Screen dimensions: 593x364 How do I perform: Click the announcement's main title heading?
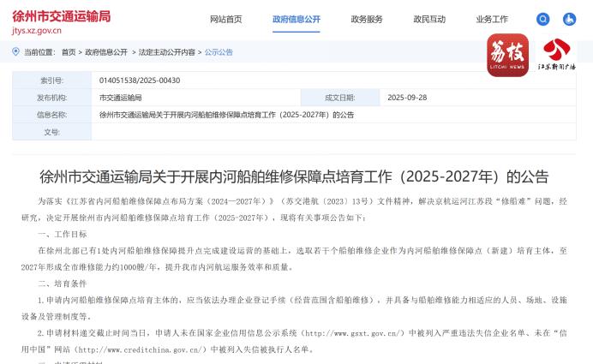coord(294,177)
